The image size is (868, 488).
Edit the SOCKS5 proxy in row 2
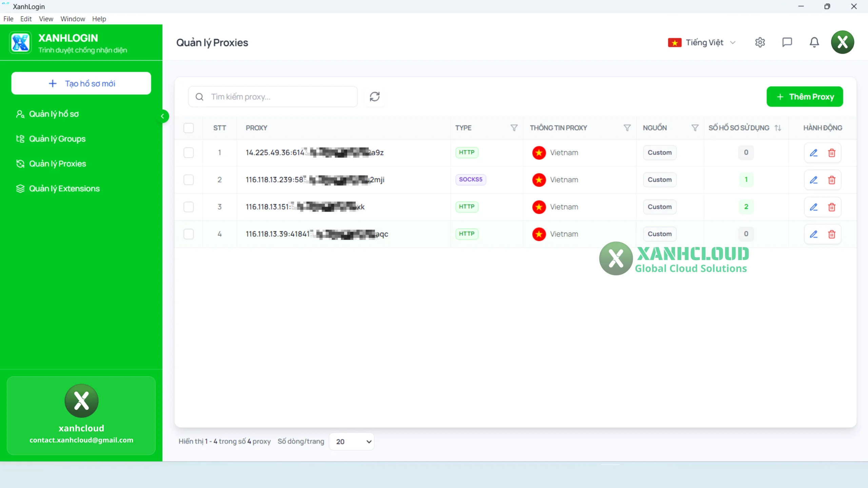click(x=814, y=180)
